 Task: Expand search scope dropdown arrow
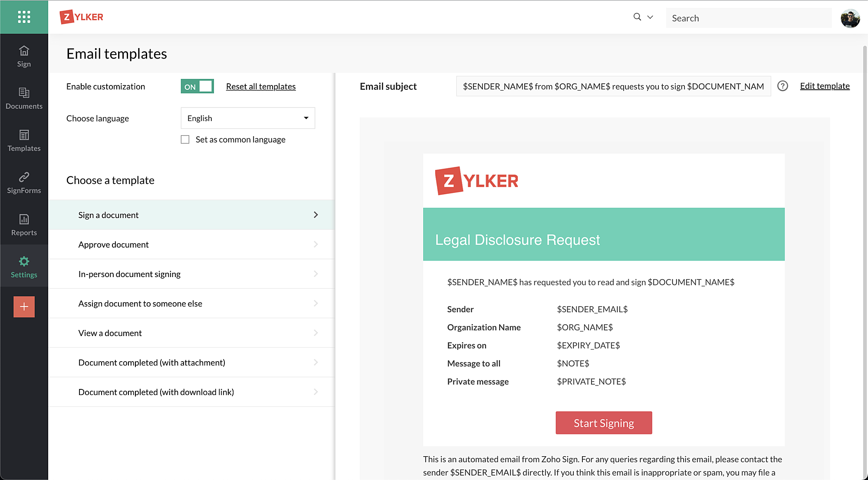[650, 17]
